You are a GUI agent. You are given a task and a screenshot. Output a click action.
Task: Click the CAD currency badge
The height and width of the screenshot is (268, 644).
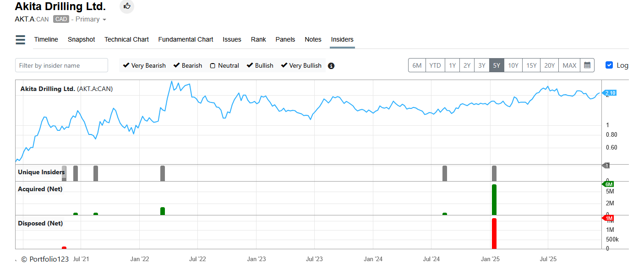pos(61,19)
